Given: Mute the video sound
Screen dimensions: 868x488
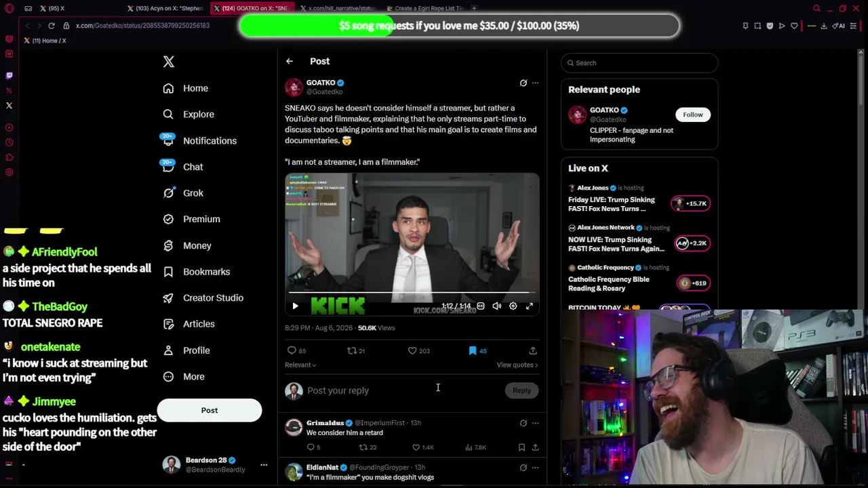Looking at the screenshot, I should 497,306.
